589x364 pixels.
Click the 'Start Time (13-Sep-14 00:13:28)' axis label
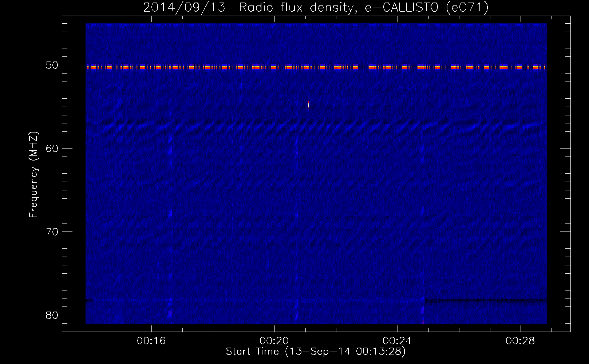316,351
